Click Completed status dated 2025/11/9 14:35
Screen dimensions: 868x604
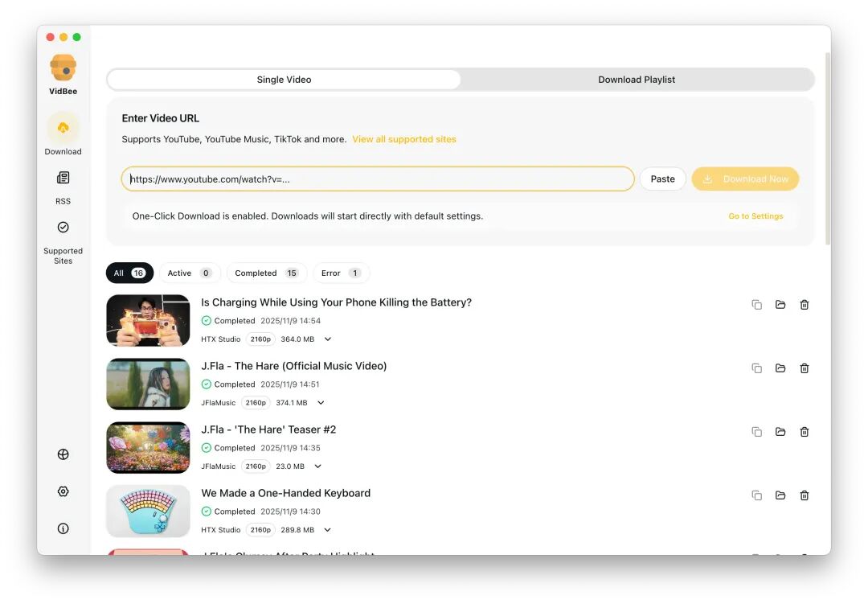coord(228,448)
